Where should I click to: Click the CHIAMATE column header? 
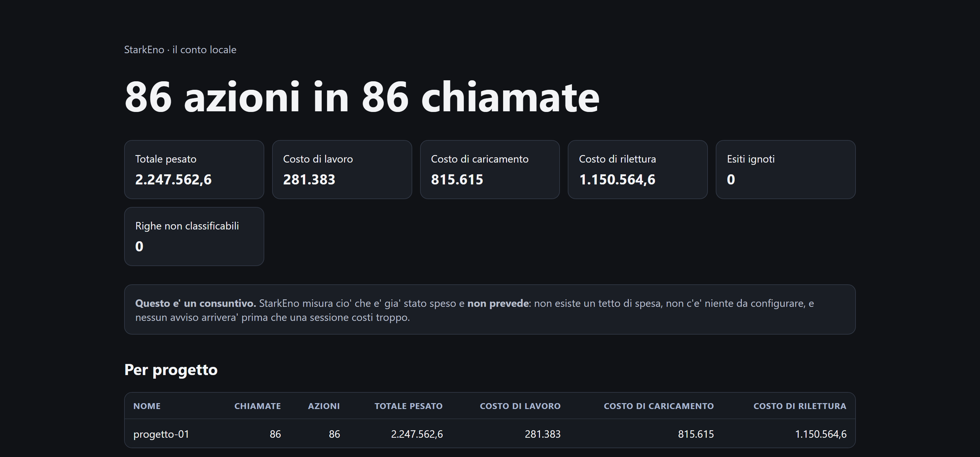pyautogui.click(x=257, y=406)
